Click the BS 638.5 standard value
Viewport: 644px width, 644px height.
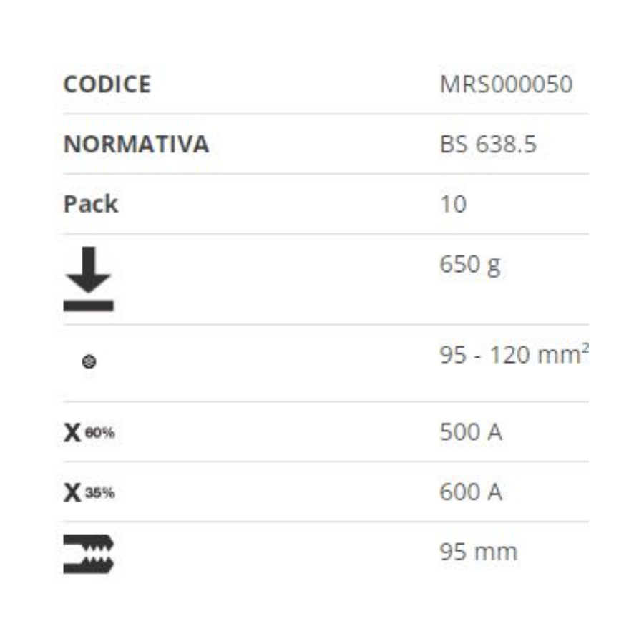point(488,144)
